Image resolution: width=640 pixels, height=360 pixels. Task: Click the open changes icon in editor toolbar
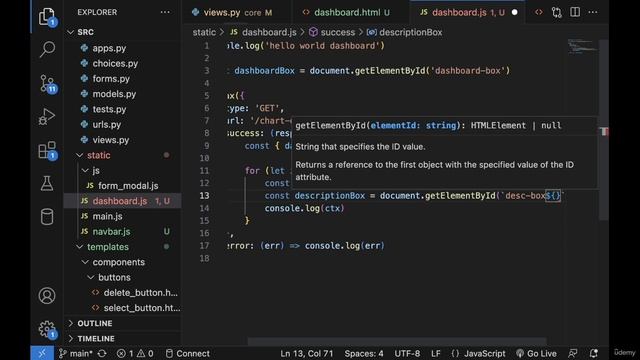(539, 12)
